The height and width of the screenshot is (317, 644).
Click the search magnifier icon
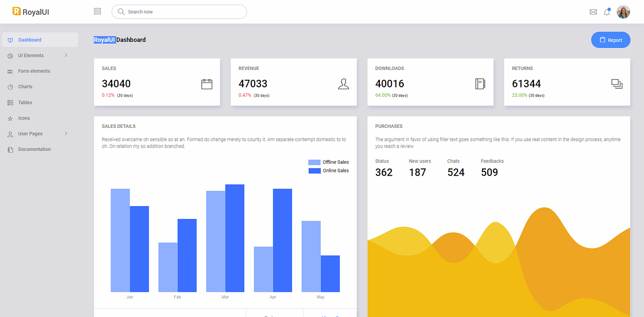tap(121, 12)
